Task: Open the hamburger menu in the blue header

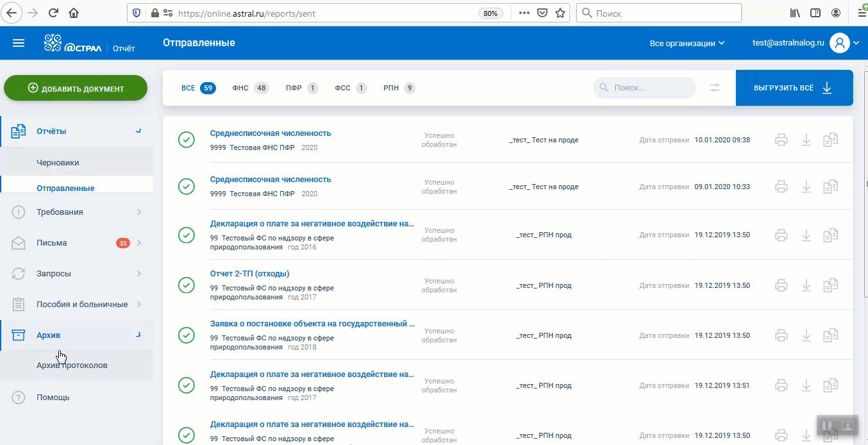Action: point(19,43)
